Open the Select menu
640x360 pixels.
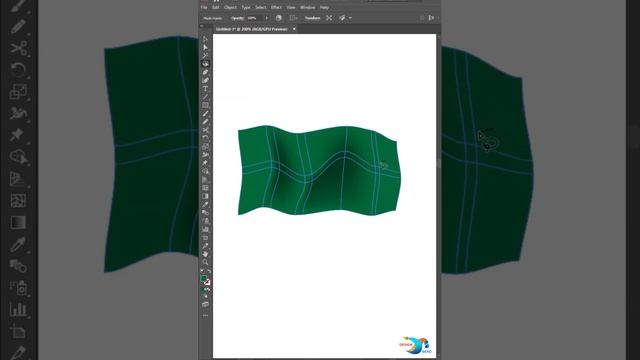click(x=260, y=7)
